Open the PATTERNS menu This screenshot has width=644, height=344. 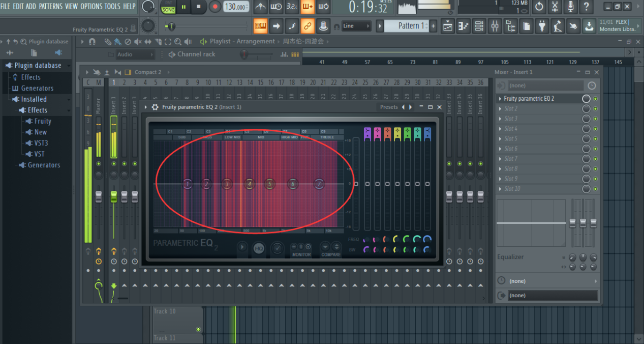point(50,6)
